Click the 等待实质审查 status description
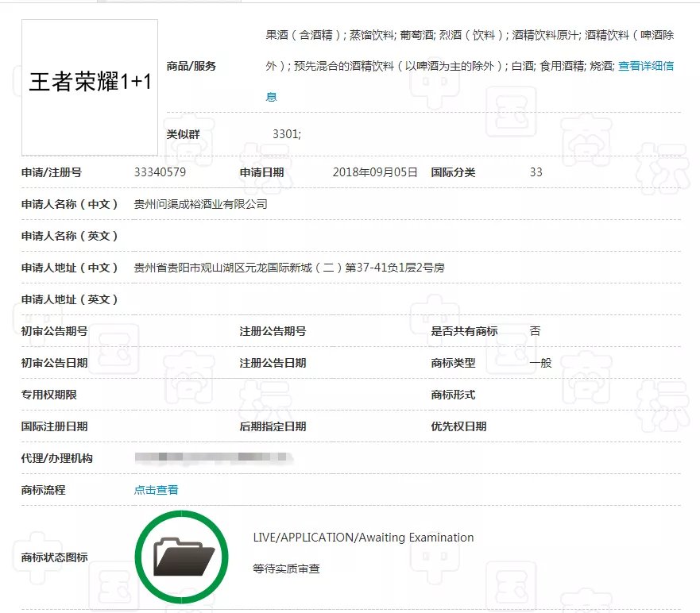 [x=286, y=569]
